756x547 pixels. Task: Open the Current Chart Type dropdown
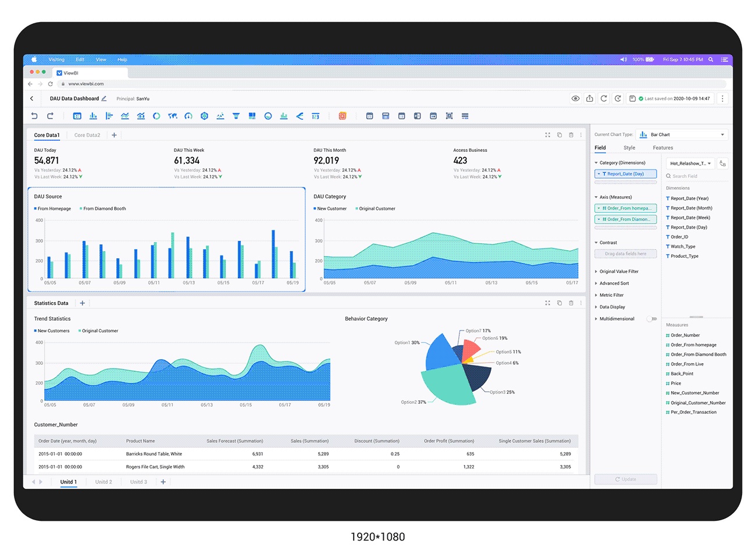[682, 134]
